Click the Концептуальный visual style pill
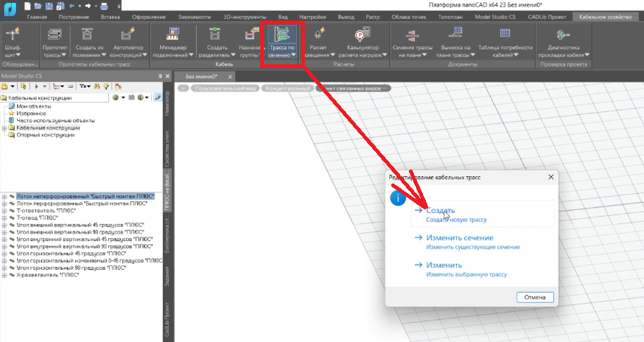Screen dimensions: 644x342 pos(287,88)
